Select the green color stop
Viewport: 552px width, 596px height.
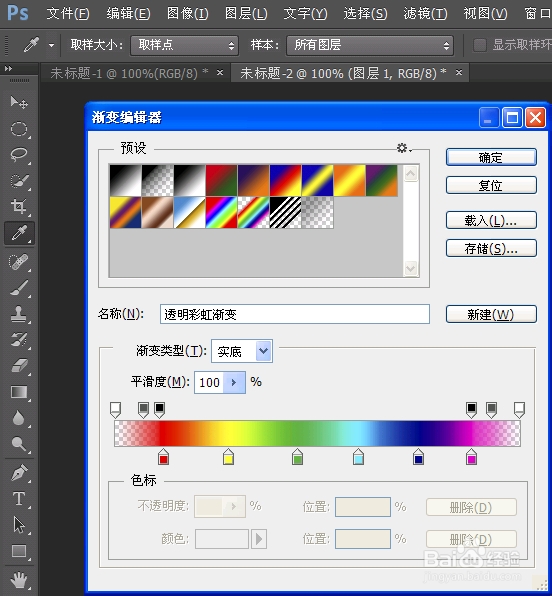pyautogui.click(x=297, y=457)
